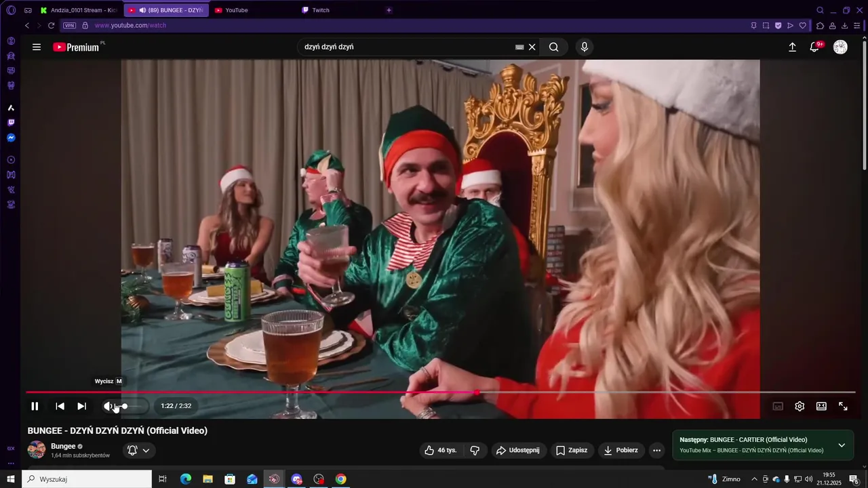Pause the video playback
The height and width of the screenshot is (488, 868).
coord(35,406)
